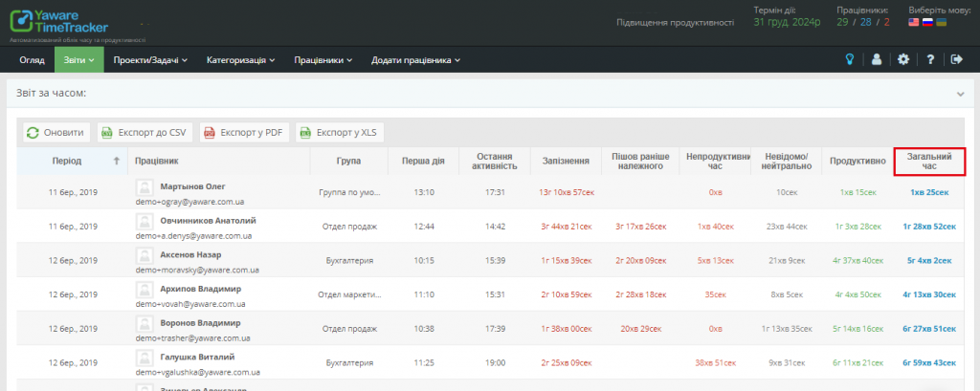This screenshot has height=391, width=980.
Task: Open the Звіти dropdown menu
Action: pos(78,60)
